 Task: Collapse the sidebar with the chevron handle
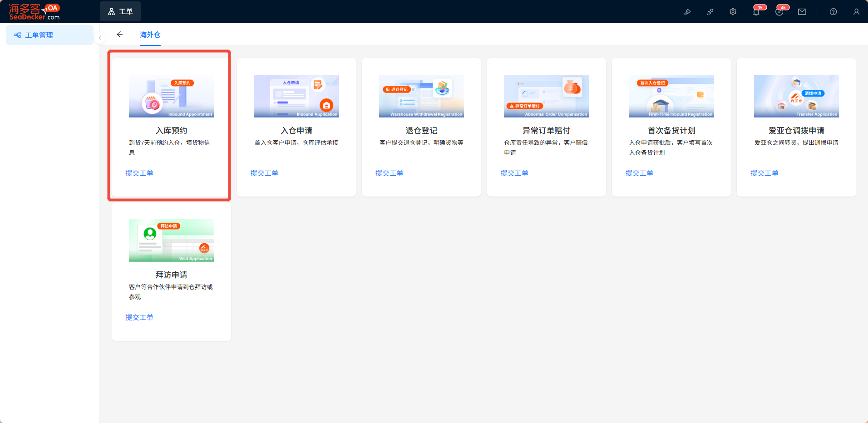click(100, 38)
